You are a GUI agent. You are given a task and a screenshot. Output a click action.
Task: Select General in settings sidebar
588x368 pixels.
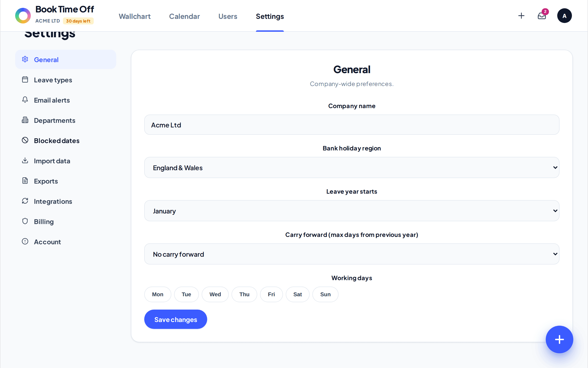point(66,59)
